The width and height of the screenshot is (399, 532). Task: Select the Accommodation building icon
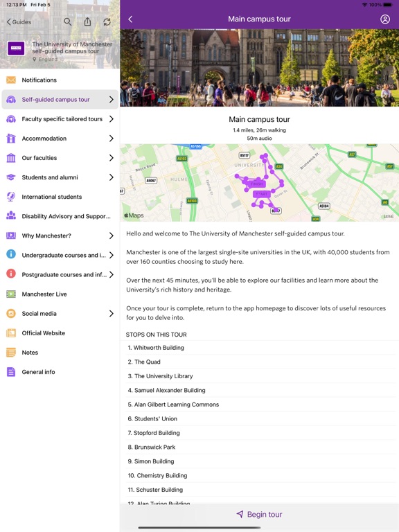11,139
